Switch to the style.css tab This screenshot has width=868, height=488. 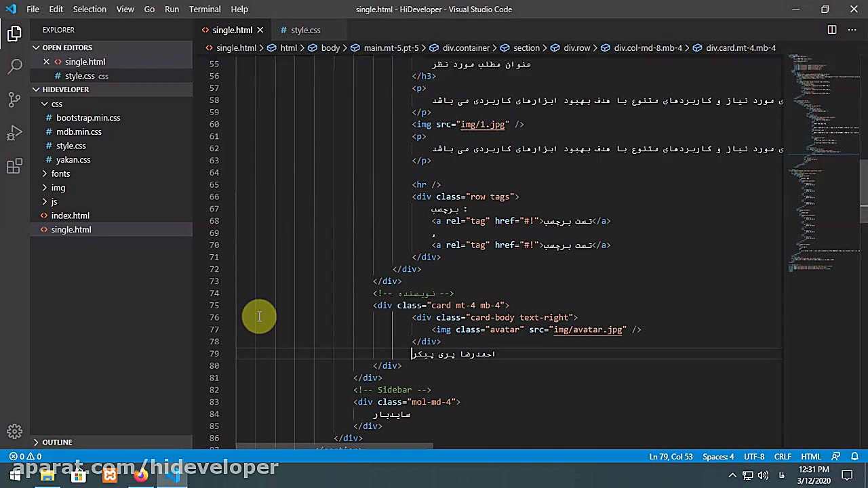305,30
